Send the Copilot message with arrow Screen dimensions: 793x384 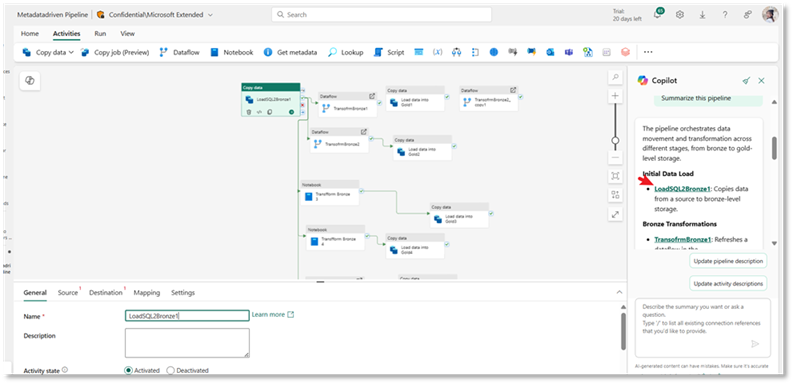pos(755,344)
